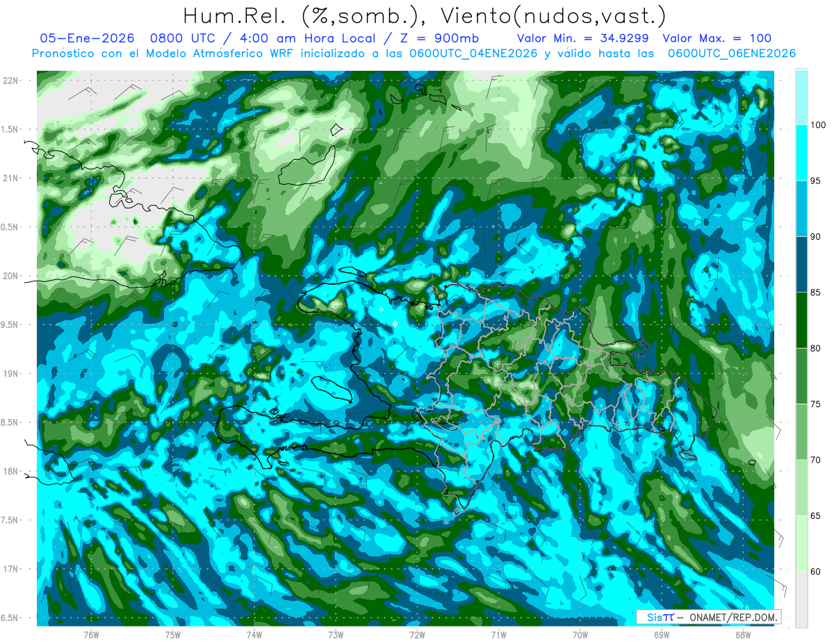
Task: Click the '21N' latitude label
Action: pyautogui.click(x=10, y=178)
